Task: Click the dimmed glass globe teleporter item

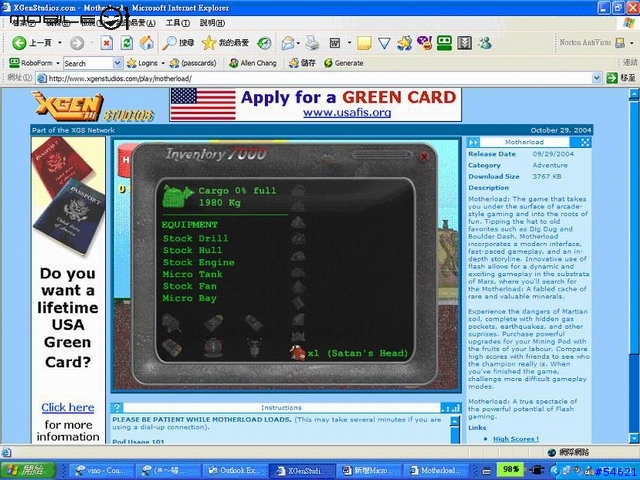Action: coord(213,348)
